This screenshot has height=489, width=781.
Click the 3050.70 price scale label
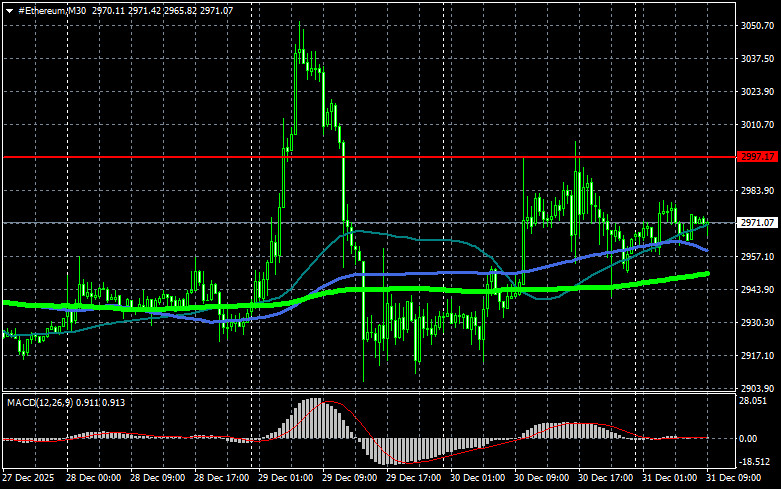757,26
